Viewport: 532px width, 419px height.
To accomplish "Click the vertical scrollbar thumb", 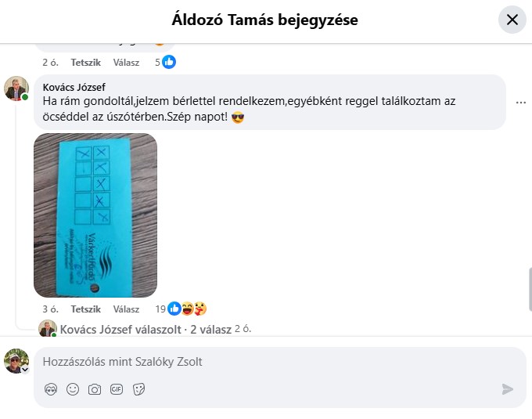I will pyautogui.click(x=530, y=289).
